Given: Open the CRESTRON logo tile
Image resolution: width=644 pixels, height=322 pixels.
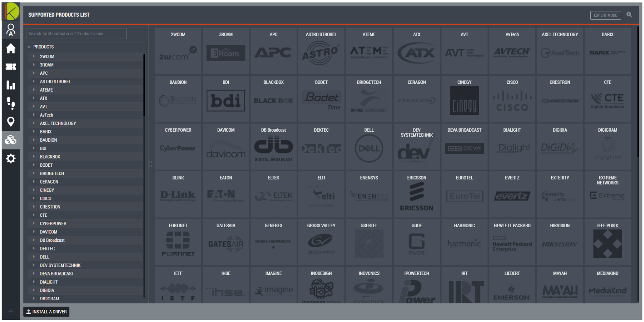Looking at the screenshot, I should (560, 99).
